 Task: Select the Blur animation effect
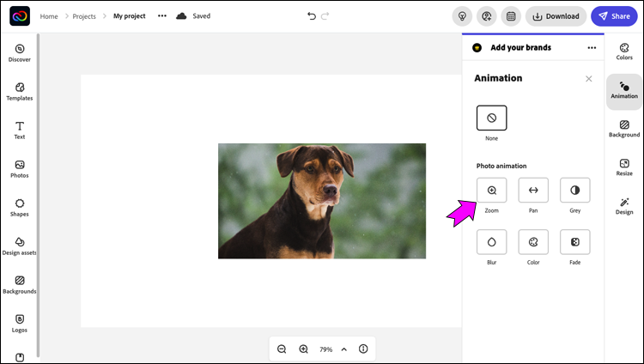click(x=491, y=242)
